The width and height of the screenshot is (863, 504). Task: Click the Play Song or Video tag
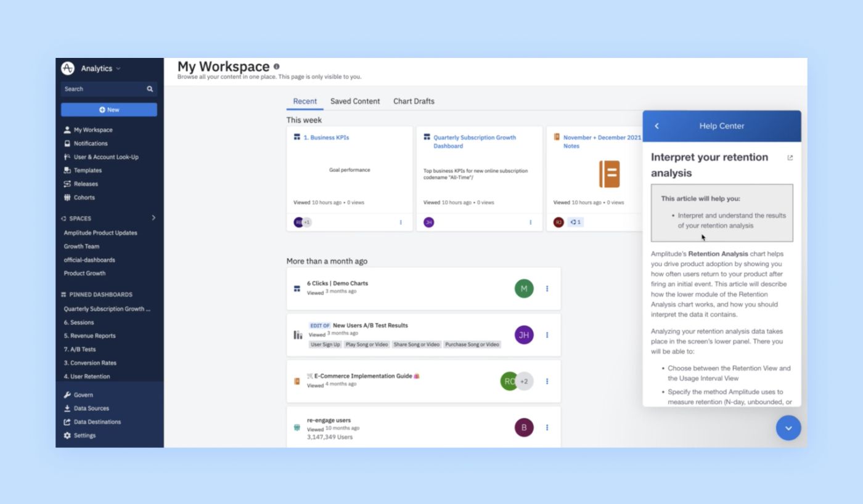coord(367,344)
